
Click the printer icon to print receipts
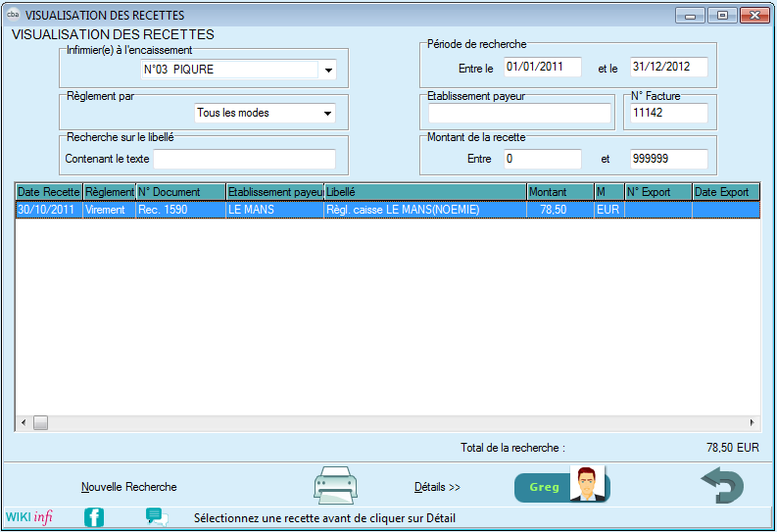[335, 485]
